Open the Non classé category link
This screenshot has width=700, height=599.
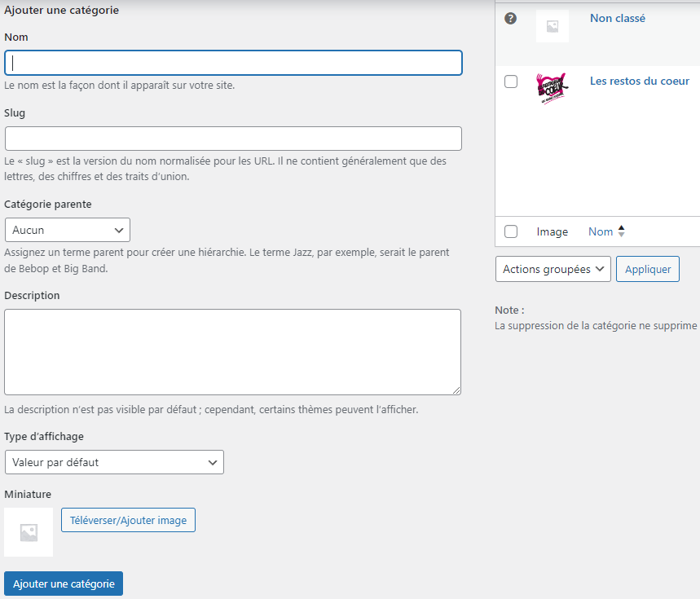point(617,18)
